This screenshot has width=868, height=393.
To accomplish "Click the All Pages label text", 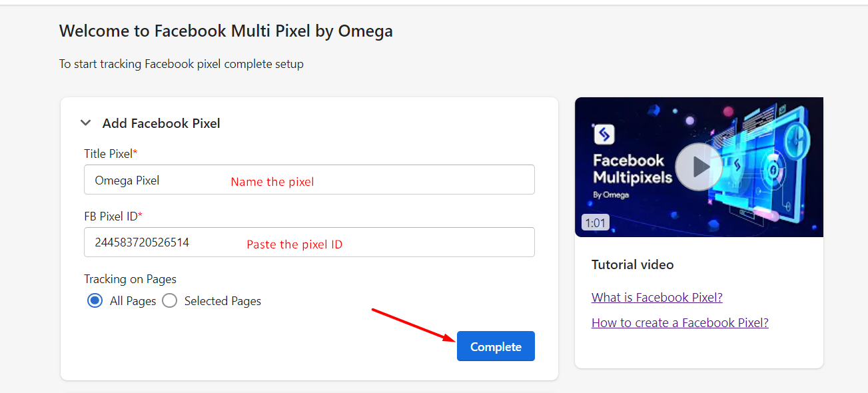I will pos(133,301).
